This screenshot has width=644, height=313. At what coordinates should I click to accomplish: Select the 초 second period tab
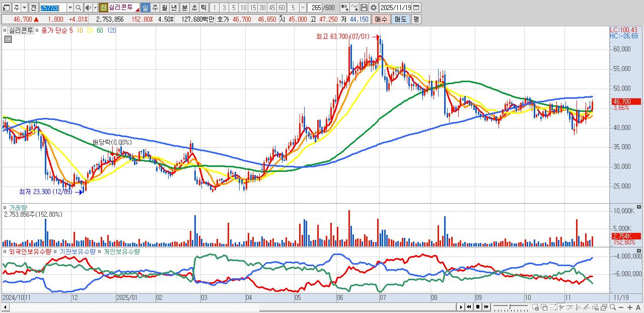(x=194, y=8)
